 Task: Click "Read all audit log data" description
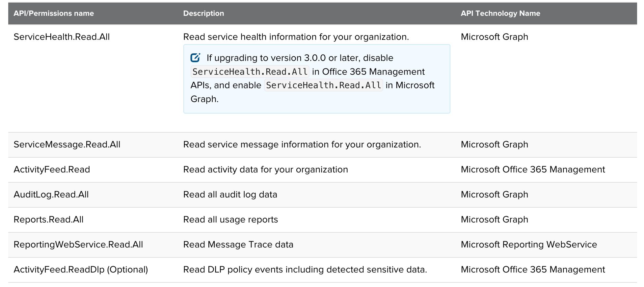pyautogui.click(x=230, y=195)
